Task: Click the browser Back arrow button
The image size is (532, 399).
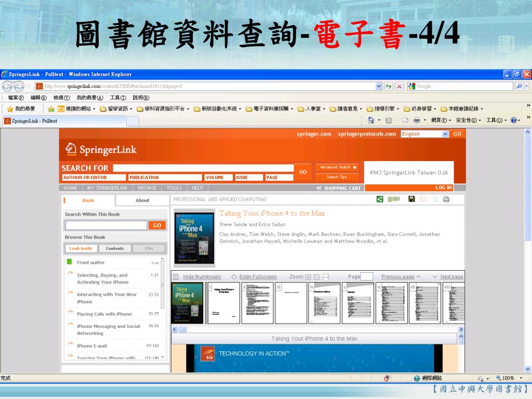Action: pos(8,86)
